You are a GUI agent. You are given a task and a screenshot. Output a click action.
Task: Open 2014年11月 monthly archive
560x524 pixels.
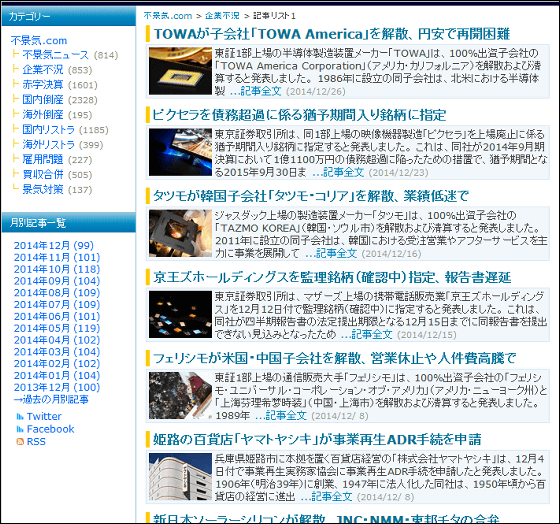pos(57,257)
